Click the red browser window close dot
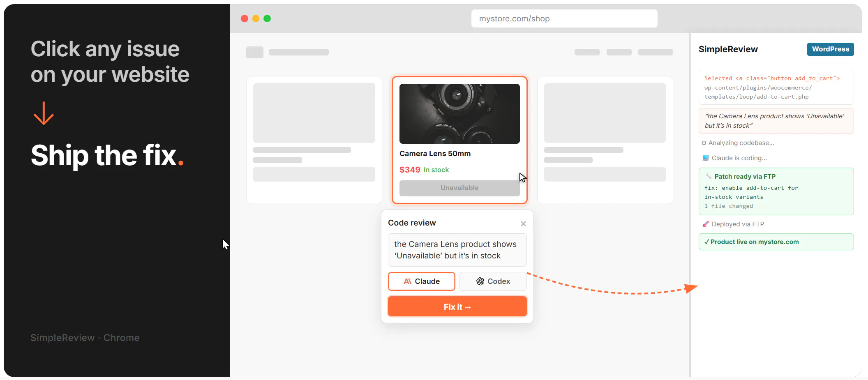The height and width of the screenshot is (380, 868). [245, 18]
